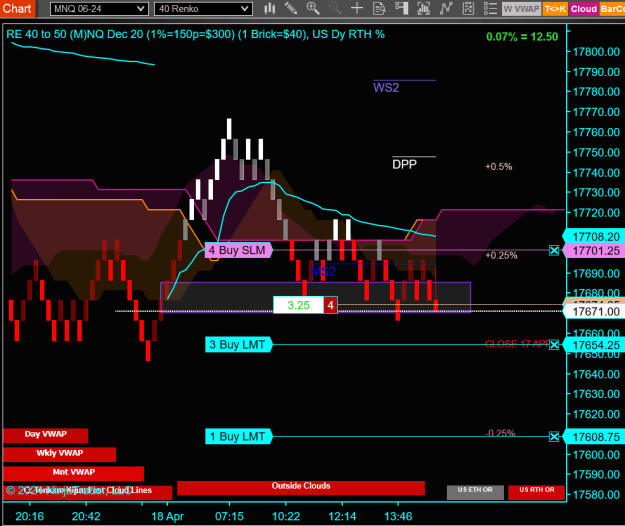
Task: Click the +0.25% level label
Action: (x=501, y=255)
